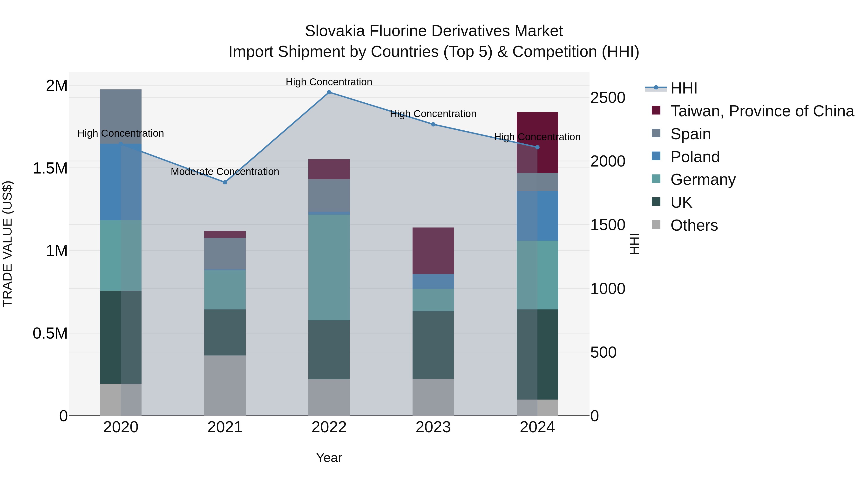Select the 2024 Taiwan bar segment
This screenshot has width=868, height=488.
coord(537,143)
